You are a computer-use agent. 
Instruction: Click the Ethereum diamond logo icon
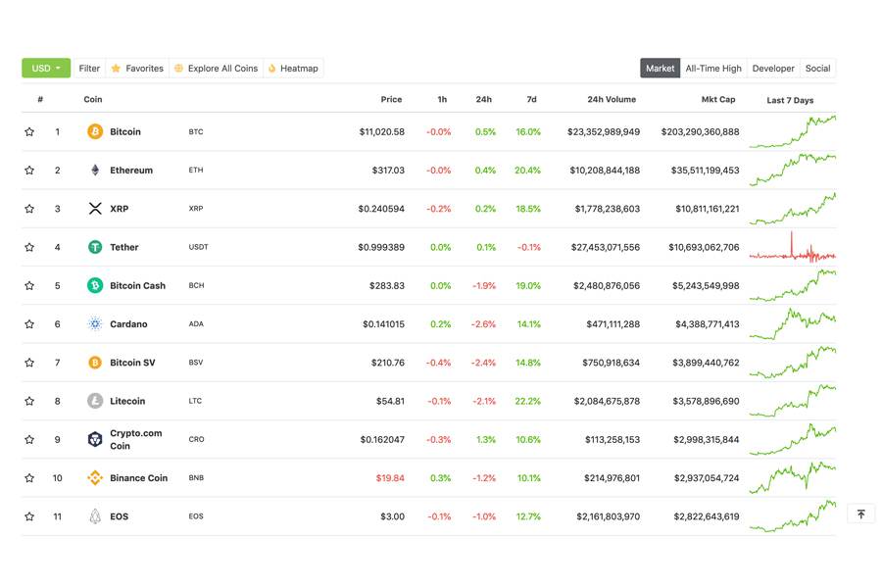point(95,171)
